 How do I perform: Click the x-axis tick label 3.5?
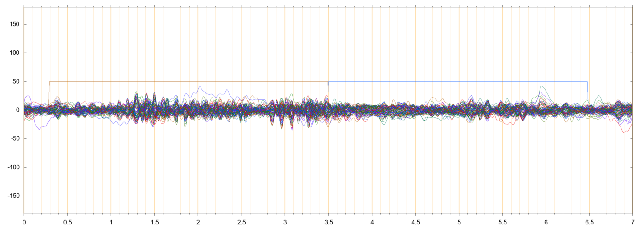pos(328,222)
